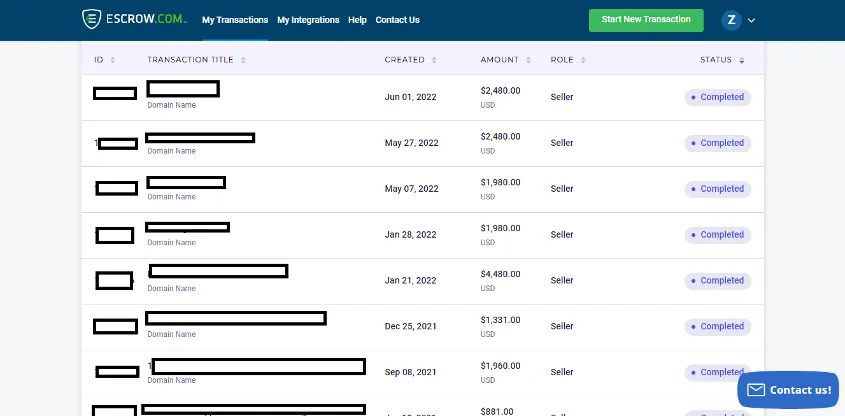This screenshot has width=845, height=416.
Task: Sort by Created date column arrows
Action: click(434, 60)
